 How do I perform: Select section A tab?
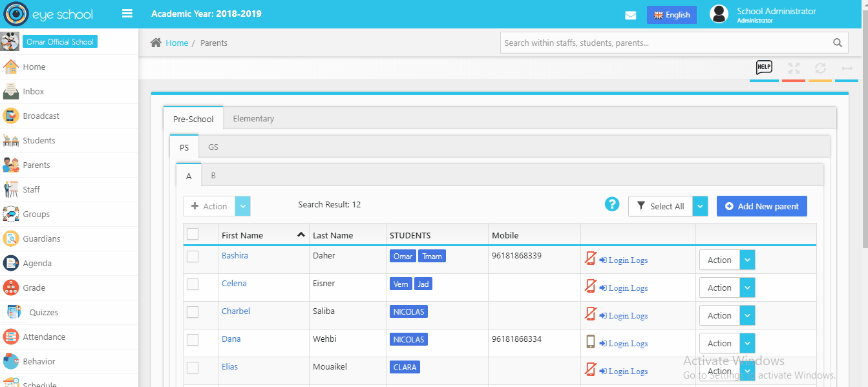click(x=189, y=176)
